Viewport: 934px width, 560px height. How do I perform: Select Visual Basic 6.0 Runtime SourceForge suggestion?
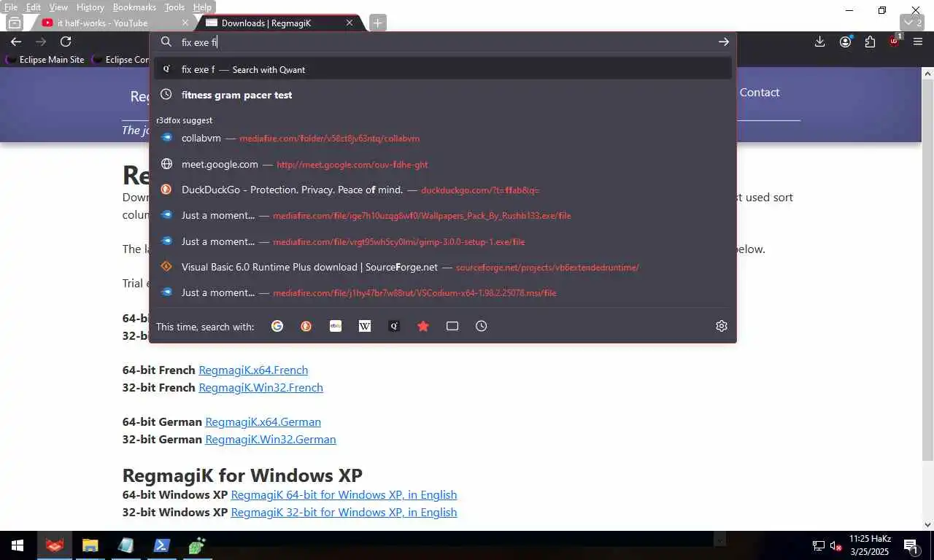coord(443,267)
